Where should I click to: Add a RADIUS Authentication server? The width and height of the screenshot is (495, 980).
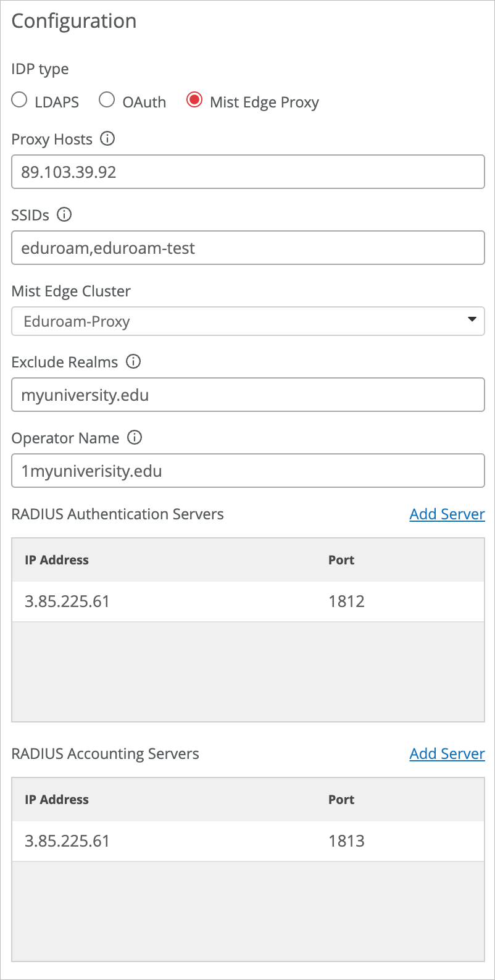[x=447, y=514]
